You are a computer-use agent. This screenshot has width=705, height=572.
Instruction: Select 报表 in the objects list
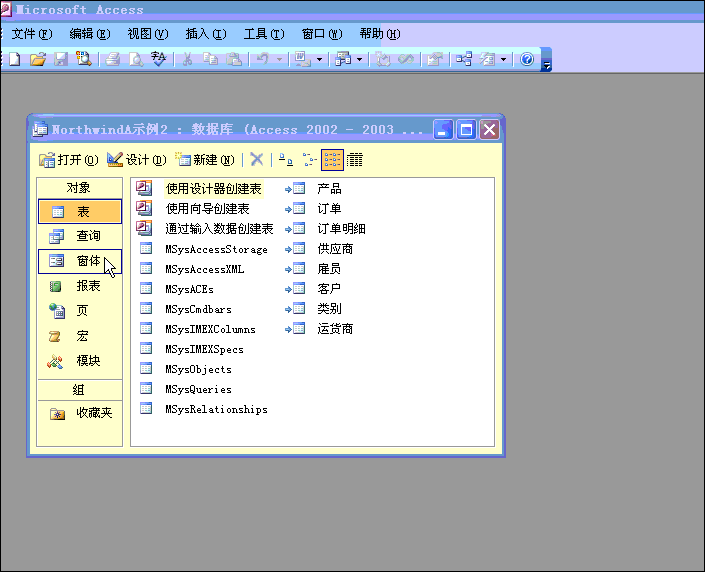(80, 286)
